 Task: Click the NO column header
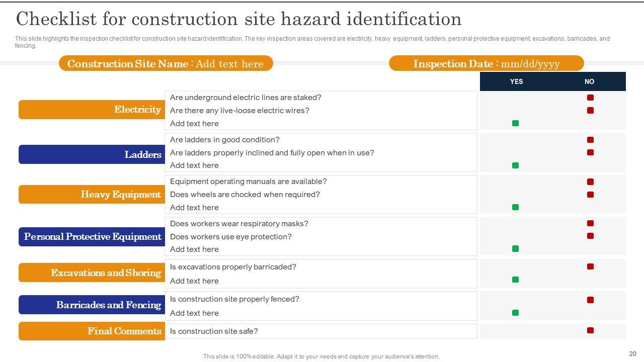[589, 81]
